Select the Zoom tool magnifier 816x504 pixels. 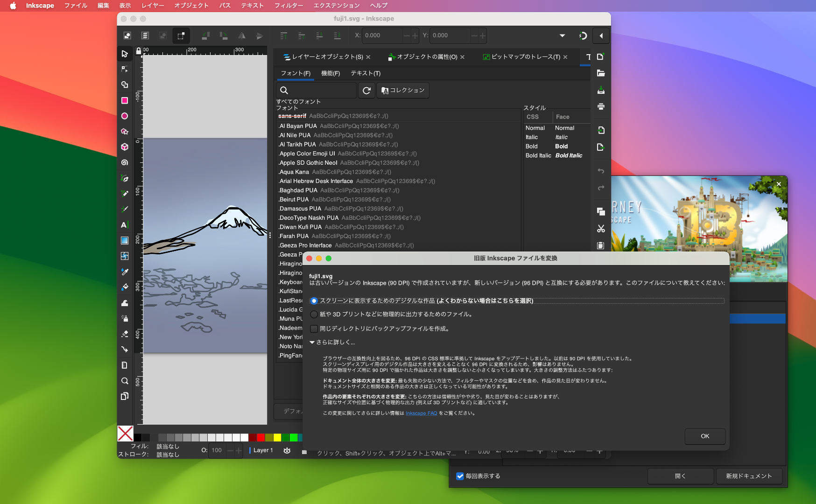pos(125,381)
